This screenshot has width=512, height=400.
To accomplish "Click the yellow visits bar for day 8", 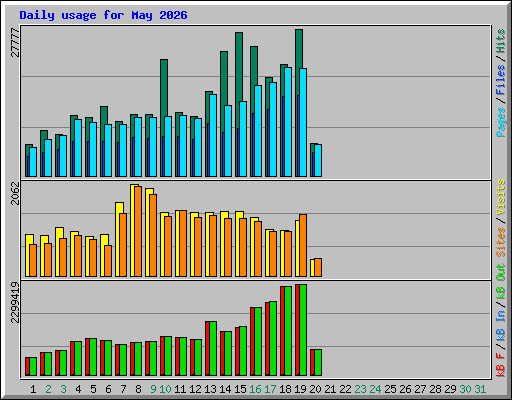I will point(133,230).
